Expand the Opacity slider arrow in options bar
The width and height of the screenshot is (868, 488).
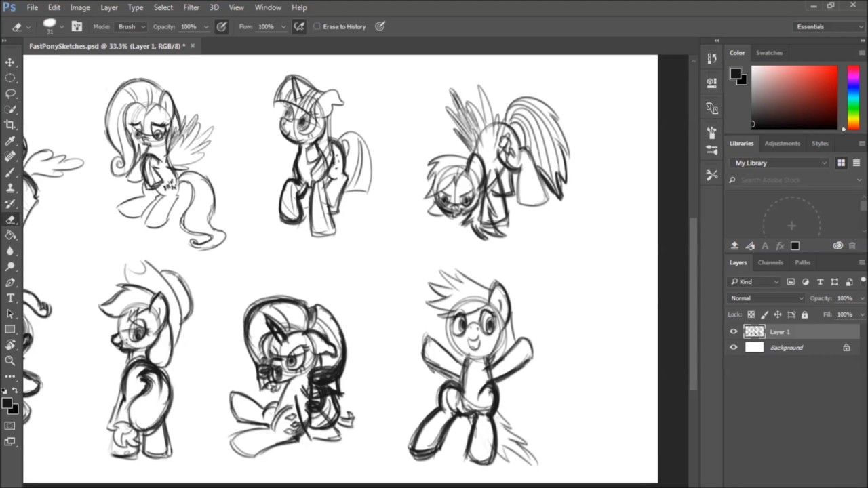tap(206, 27)
